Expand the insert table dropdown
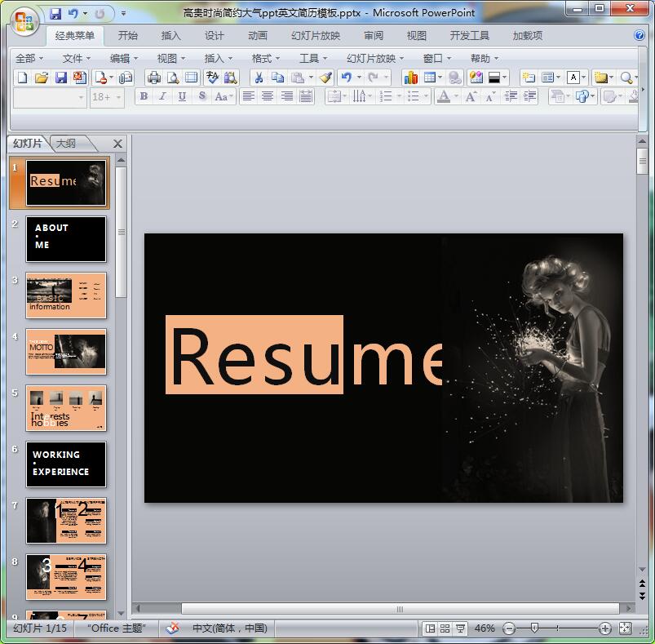 click(x=440, y=78)
